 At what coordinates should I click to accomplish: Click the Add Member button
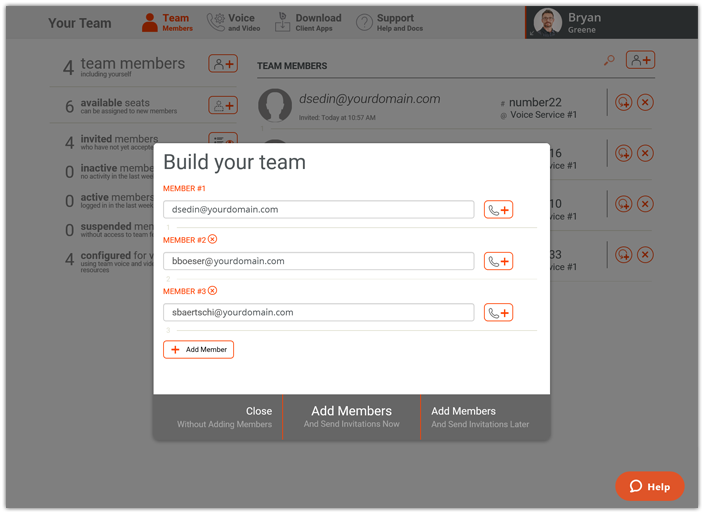[198, 350]
